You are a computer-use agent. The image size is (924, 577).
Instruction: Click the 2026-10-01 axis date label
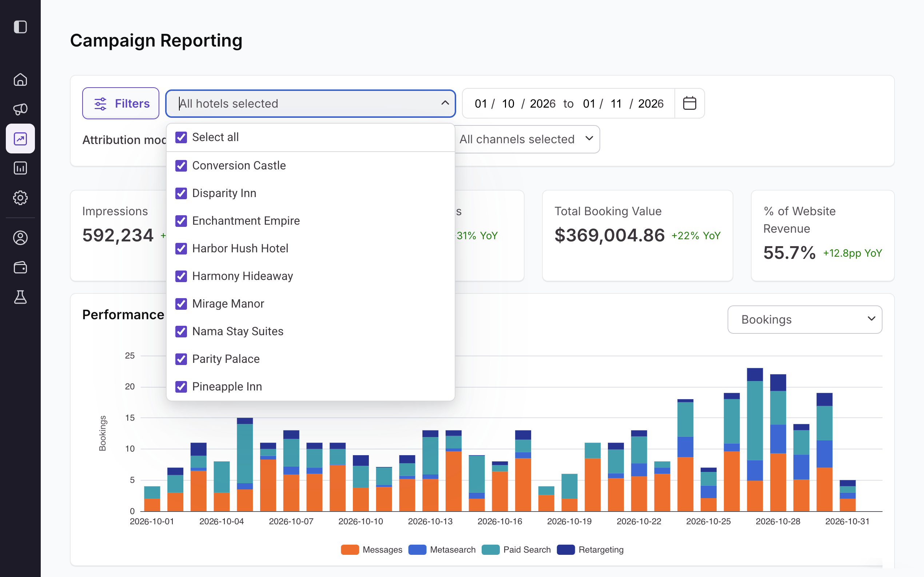pyautogui.click(x=152, y=521)
